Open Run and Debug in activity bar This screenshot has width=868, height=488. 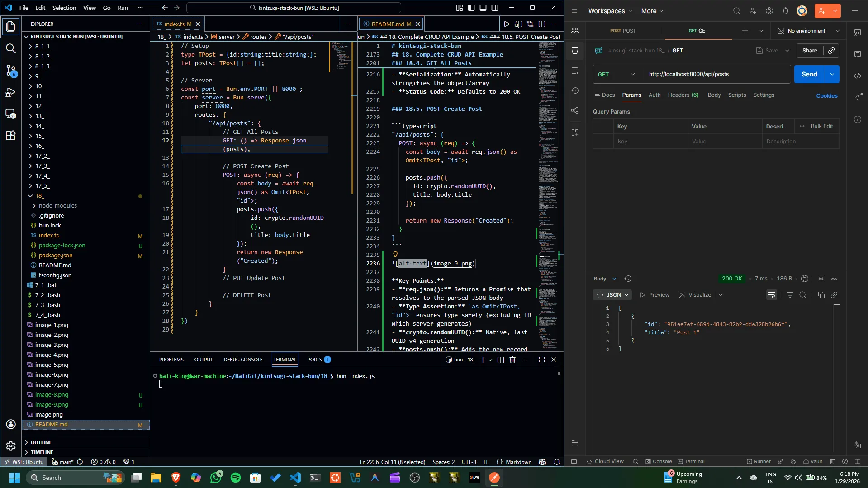pos(10,92)
